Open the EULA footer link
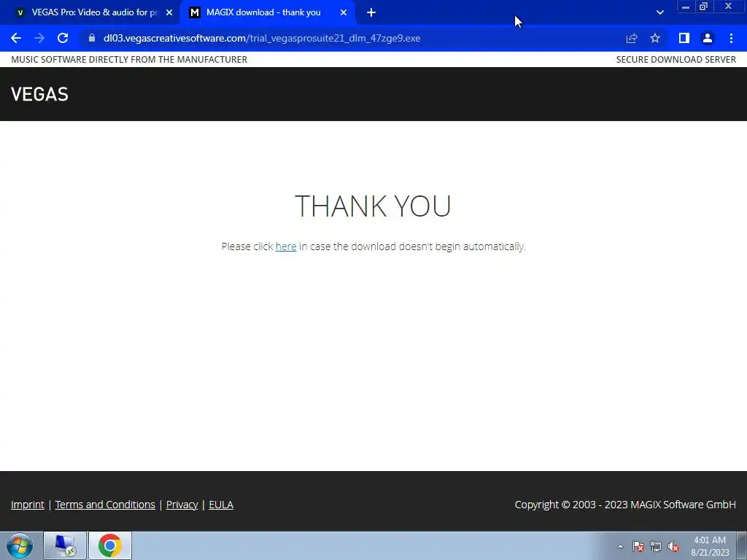This screenshot has width=747, height=560. tap(221, 505)
